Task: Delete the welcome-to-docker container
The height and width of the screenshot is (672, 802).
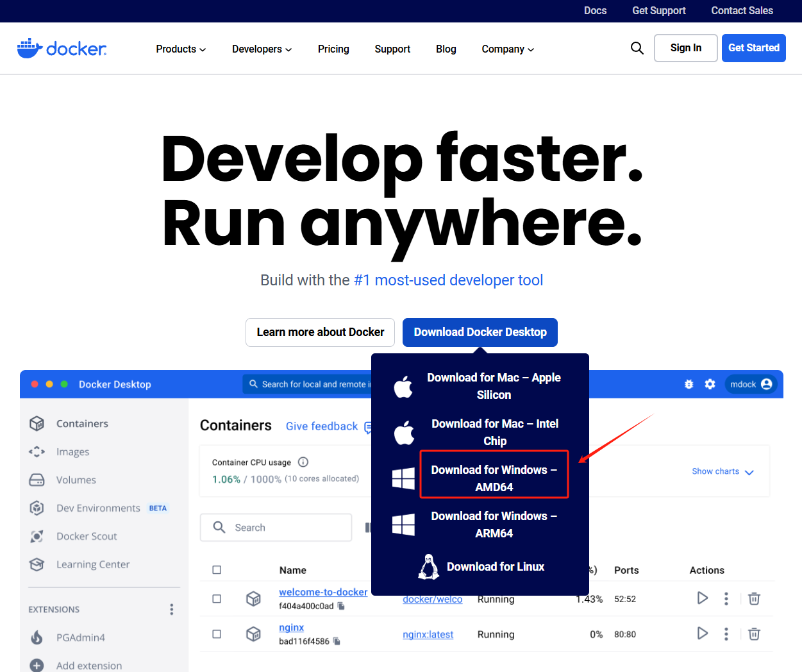Action: coord(755,598)
